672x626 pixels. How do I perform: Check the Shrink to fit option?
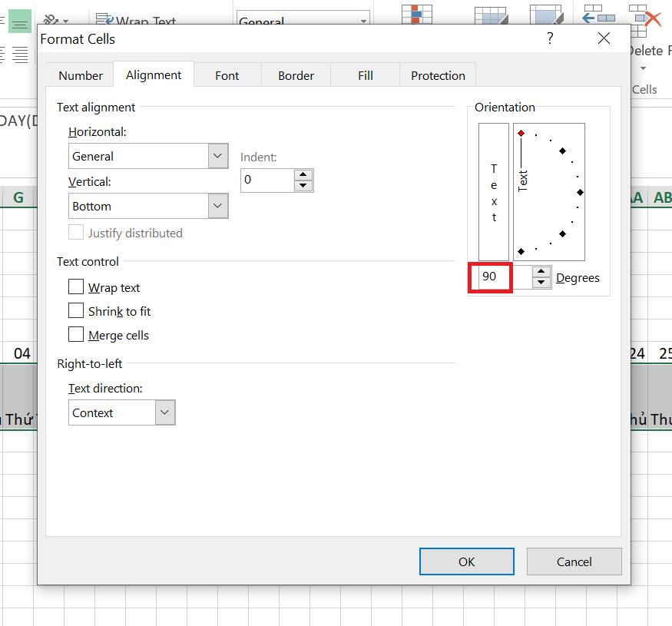pyautogui.click(x=76, y=311)
